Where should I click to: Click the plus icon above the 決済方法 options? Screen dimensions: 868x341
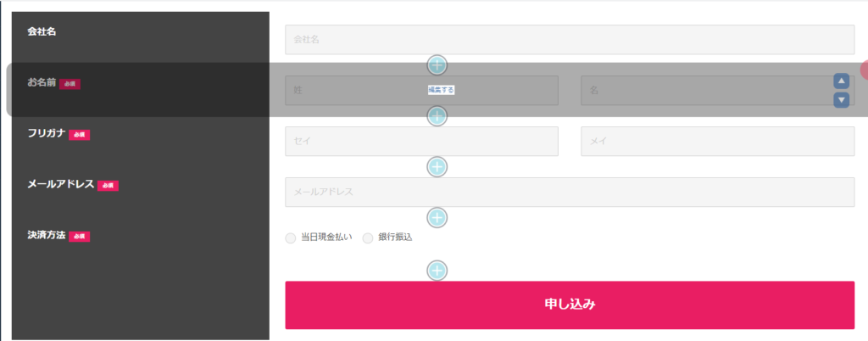pos(437,218)
